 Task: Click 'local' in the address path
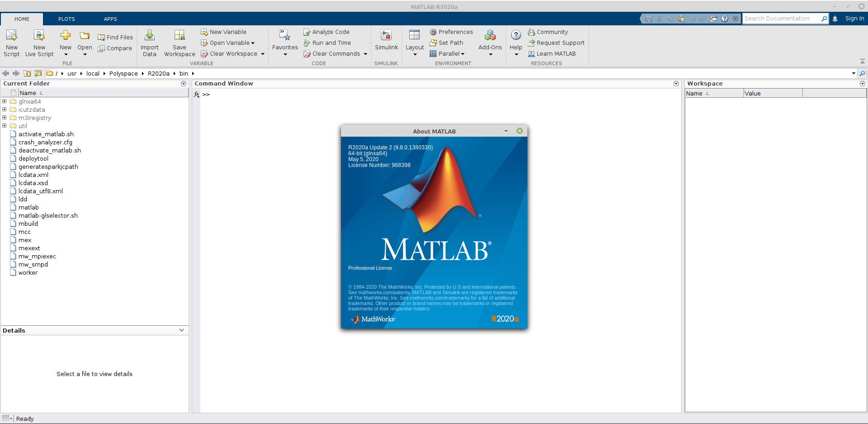(93, 73)
